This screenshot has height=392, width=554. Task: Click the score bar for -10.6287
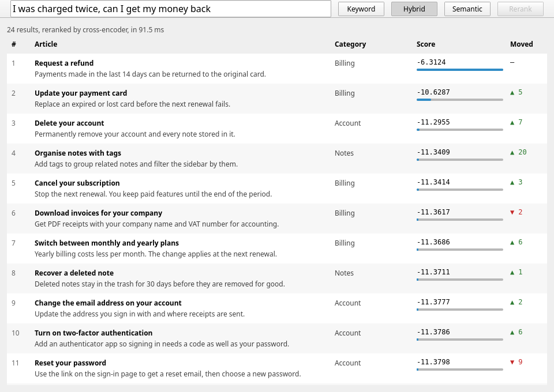coord(460,100)
